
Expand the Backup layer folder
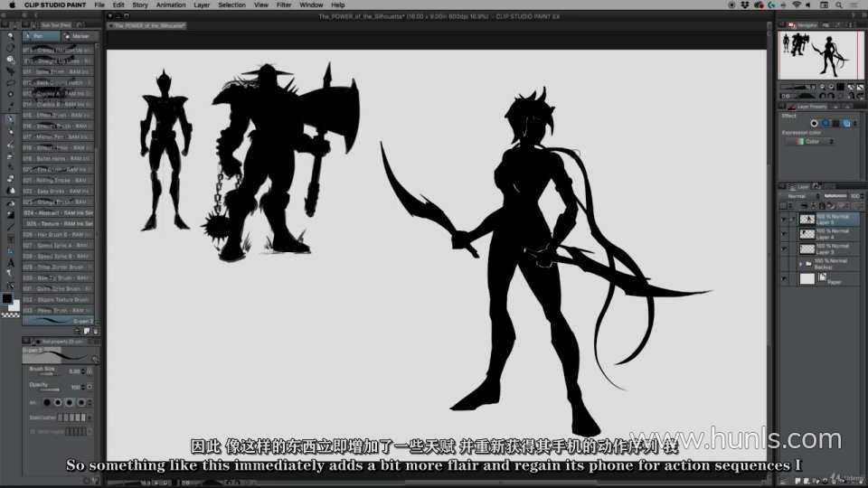pyautogui.click(x=801, y=263)
